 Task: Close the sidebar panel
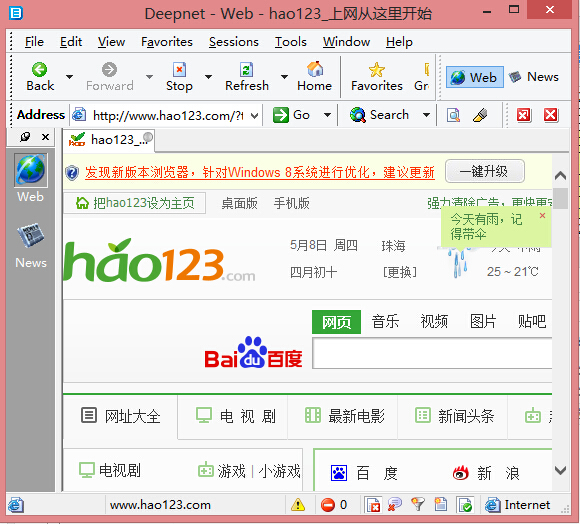45,137
